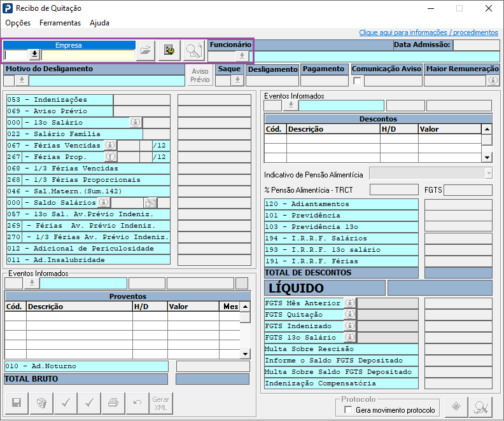This screenshot has width=504, height=421.
Task: Open Eventos Informados dropdown above Proventos
Action: coord(32,283)
